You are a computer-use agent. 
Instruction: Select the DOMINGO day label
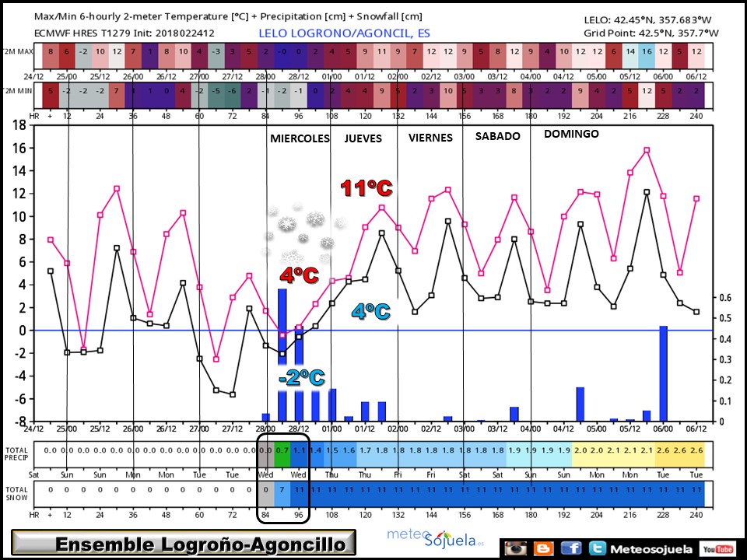coord(571,134)
